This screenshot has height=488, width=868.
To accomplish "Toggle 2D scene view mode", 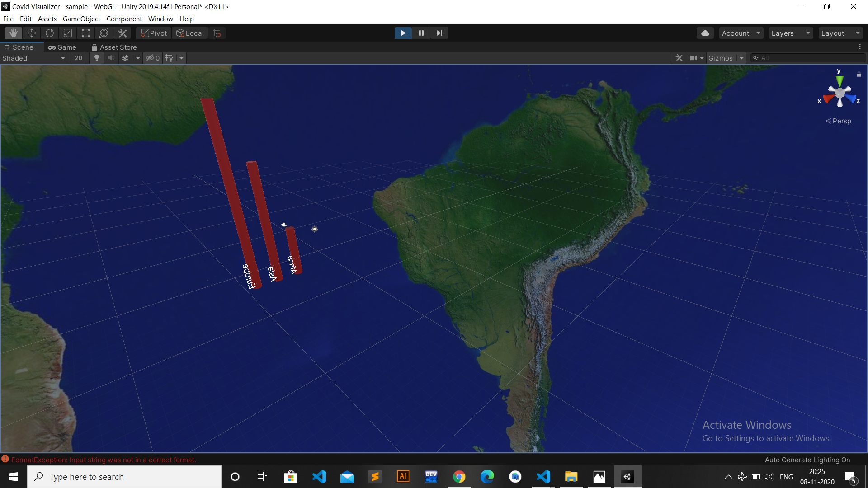I will click(79, 58).
